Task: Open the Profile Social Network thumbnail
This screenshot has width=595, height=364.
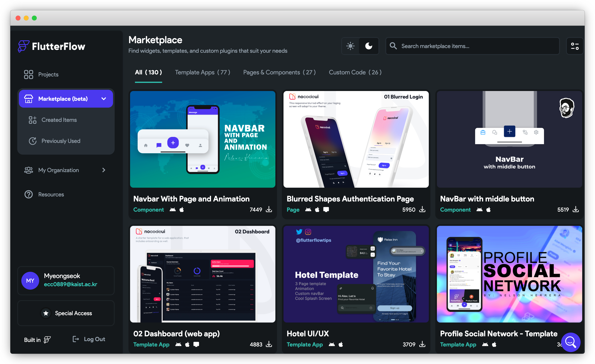Action: pyautogui.click(x=510, y=274)
